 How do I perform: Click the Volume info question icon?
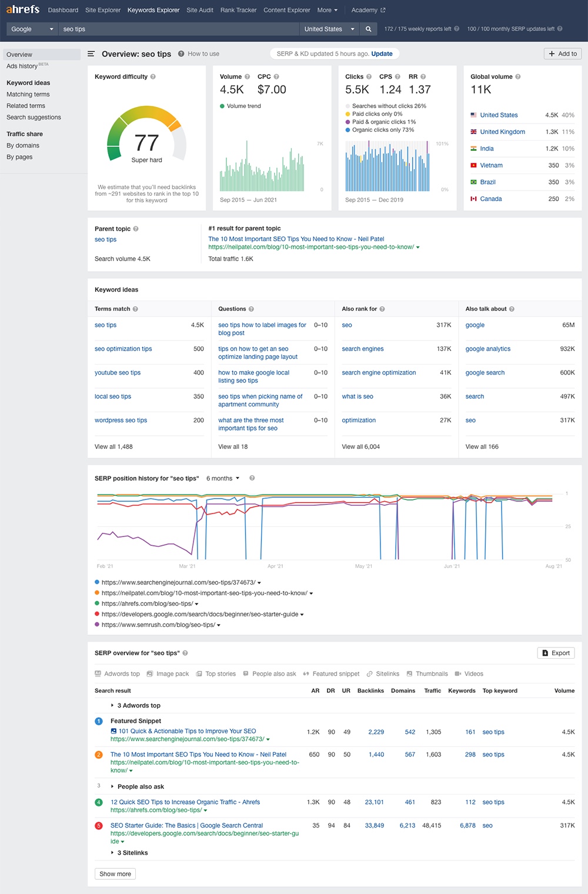247,76
